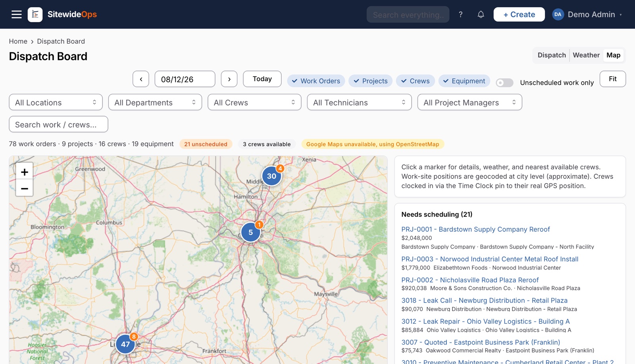Click the + Create button
635x364 pixels.
point(519,15)
